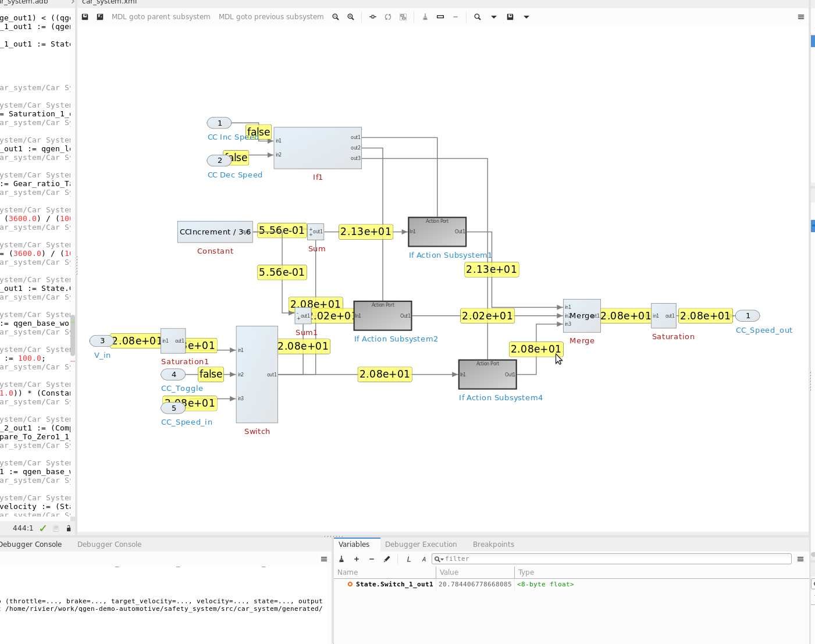Zoom in on the diagram view
The image size is (815, 644).
coord(351,17)
